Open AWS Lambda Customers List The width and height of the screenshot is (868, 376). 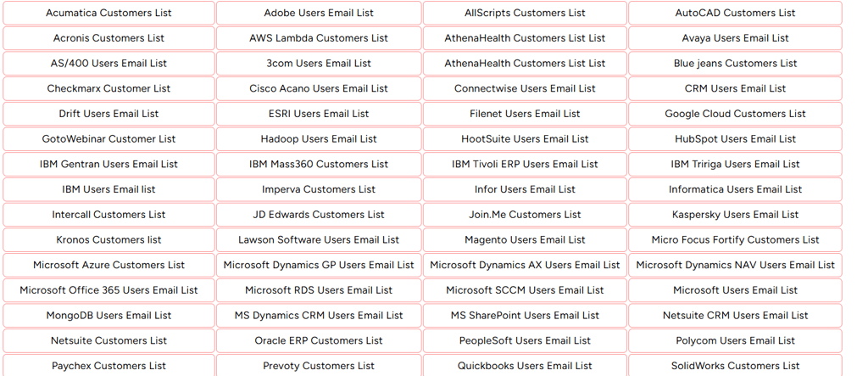tap(319, 38)
